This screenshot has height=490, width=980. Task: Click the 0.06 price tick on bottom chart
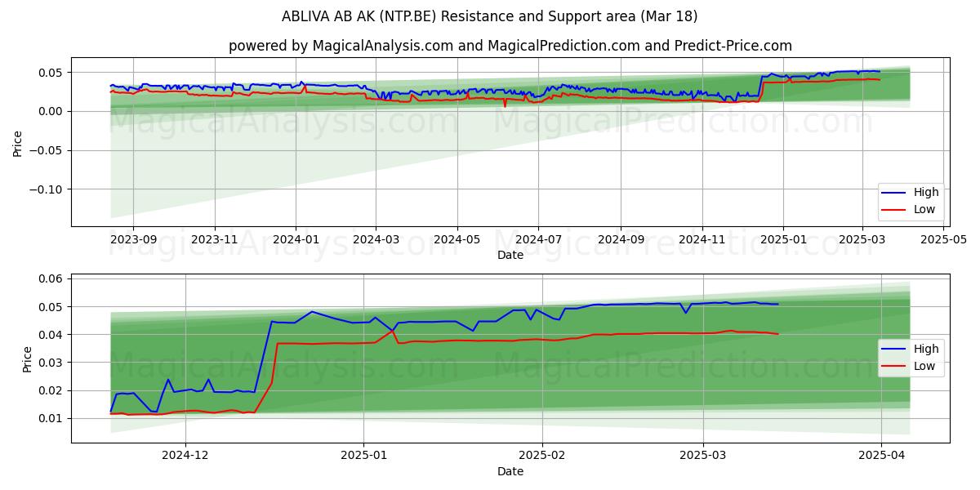pos(52,279)
